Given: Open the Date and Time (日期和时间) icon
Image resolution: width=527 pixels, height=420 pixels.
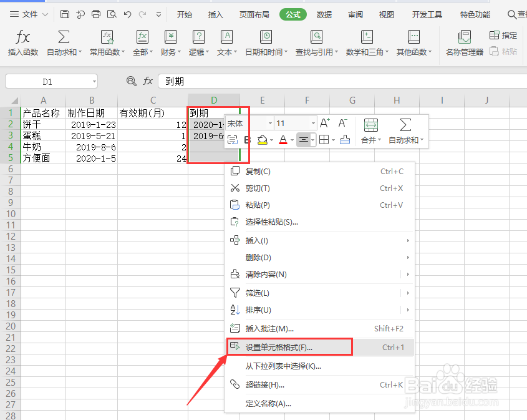Looking at the screenshot, I should pyautogui.click(x=266, y=37).
